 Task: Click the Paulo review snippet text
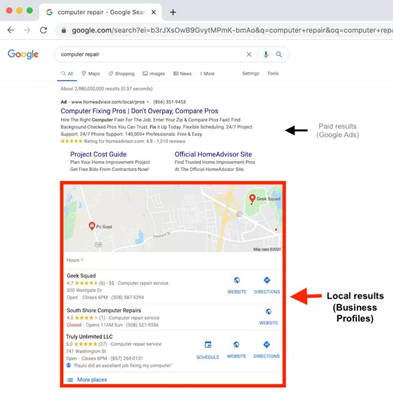click(x=123, y=366)
